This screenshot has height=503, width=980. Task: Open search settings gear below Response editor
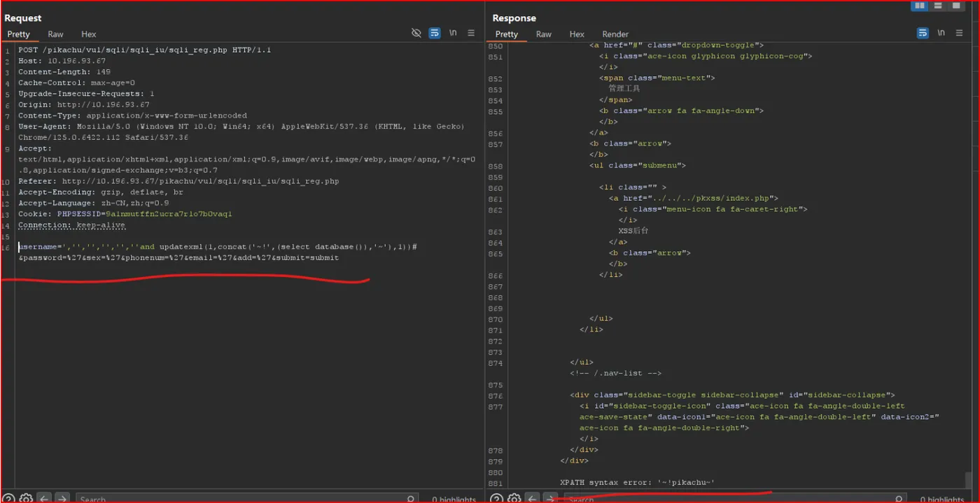point(514,499)
